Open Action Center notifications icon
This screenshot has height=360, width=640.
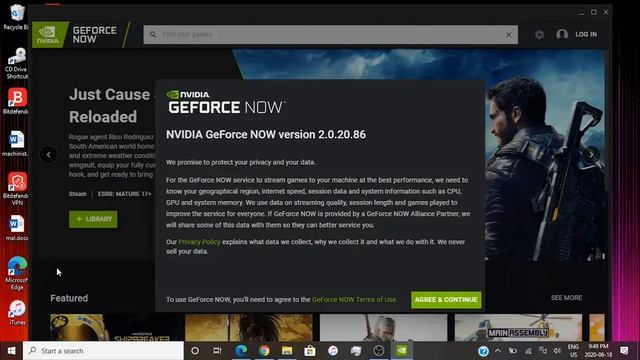[624, 351]
